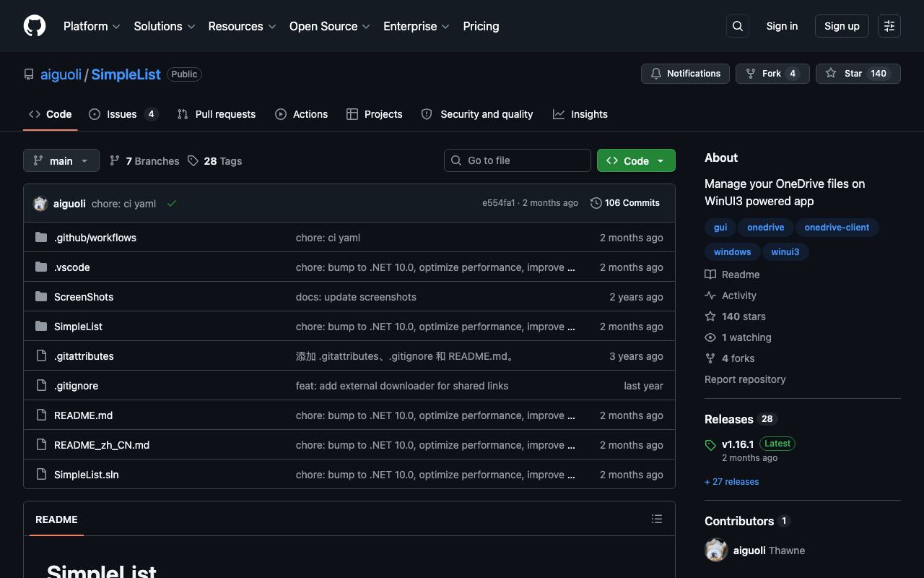Viewport: 924px width, 578px height.
Task: Click the + 27 releases link
Action: tap(732, 482)
